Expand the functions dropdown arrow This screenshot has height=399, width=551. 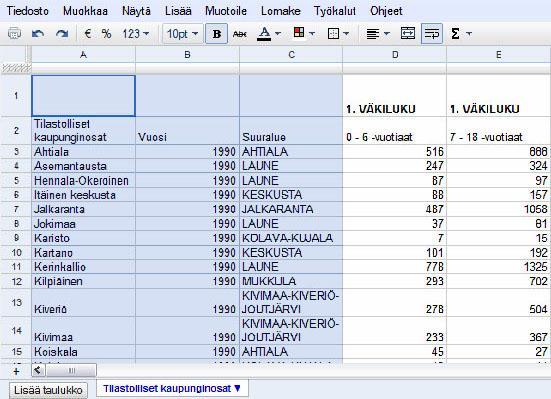[x=469, y=34]
